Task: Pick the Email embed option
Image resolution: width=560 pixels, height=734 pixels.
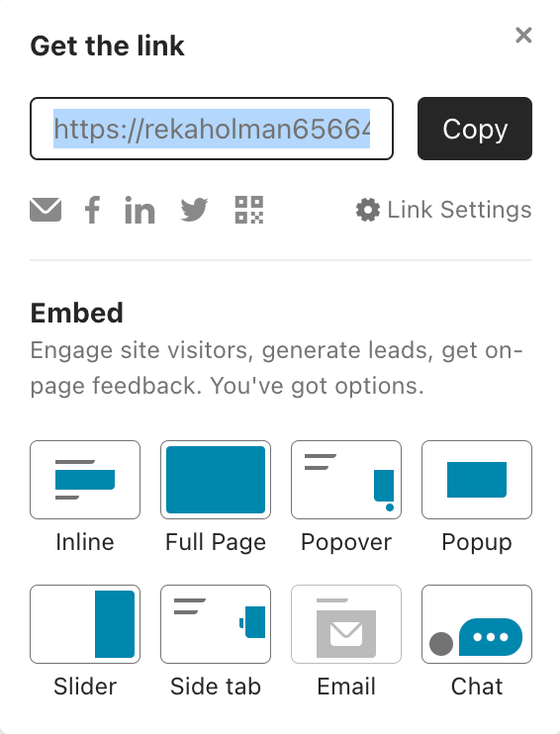Action: click(346, 624)
